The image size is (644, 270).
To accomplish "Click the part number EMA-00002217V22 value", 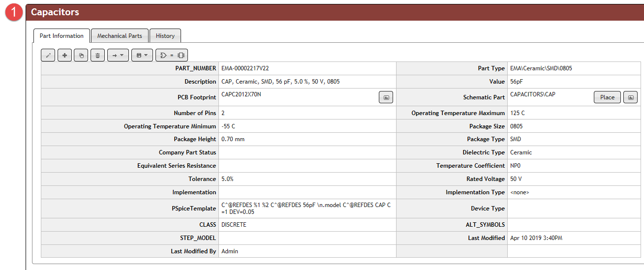I will click(245, 68).
